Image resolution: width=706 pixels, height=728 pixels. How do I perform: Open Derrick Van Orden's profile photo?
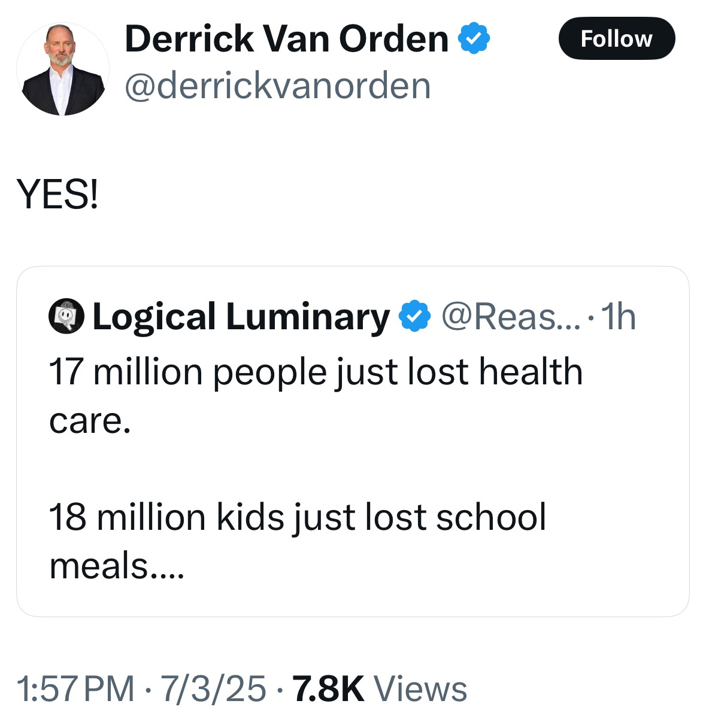click(63, 69)
